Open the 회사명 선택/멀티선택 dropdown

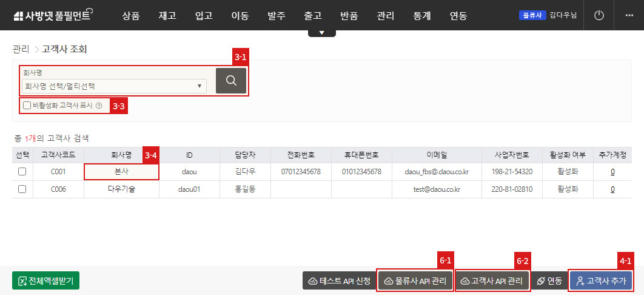coord(114,86)
